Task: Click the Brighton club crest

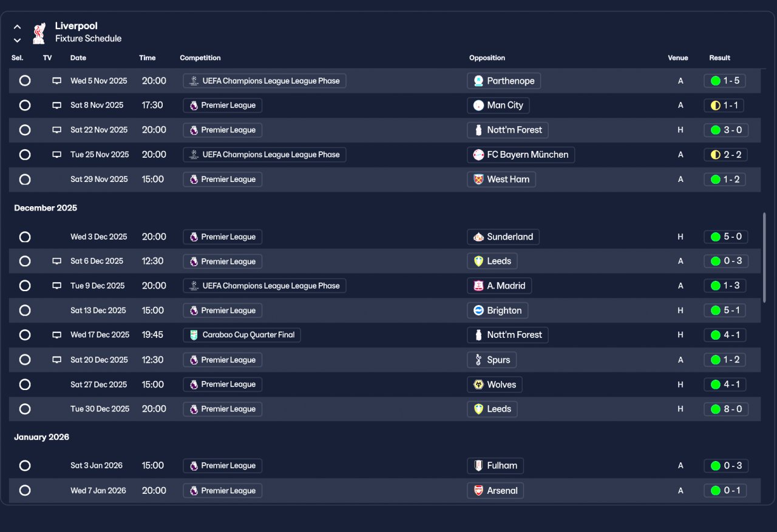Action: 478,311
